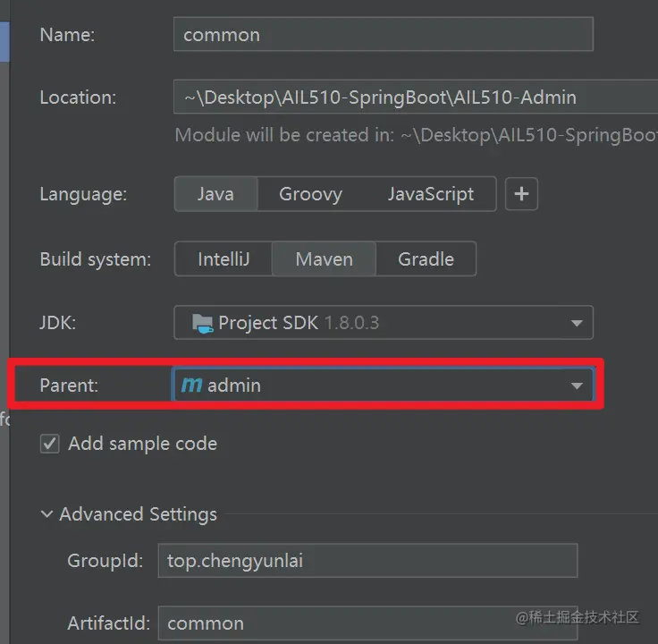Switch build system to Gradle

point(426,259)
